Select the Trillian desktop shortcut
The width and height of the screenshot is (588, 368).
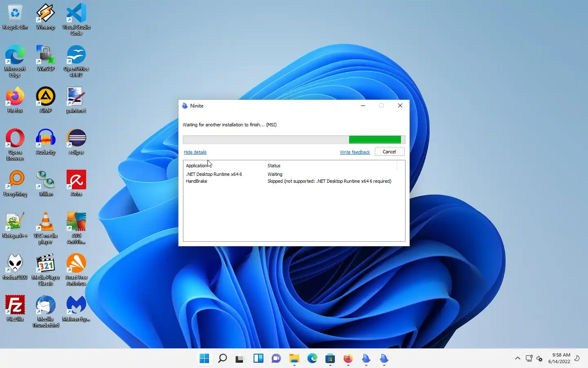[45, 184]
